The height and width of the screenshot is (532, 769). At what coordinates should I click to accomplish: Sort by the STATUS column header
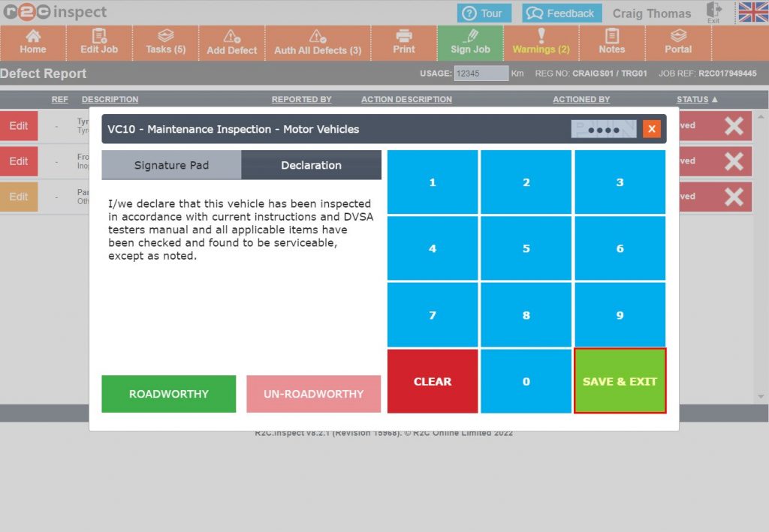click(696, 99)
